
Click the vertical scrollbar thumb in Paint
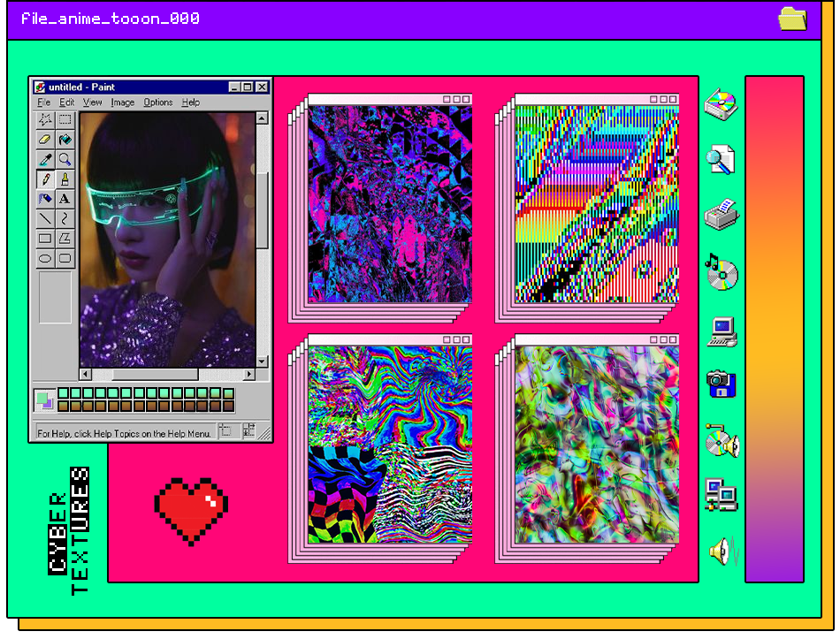click(262, 210)
